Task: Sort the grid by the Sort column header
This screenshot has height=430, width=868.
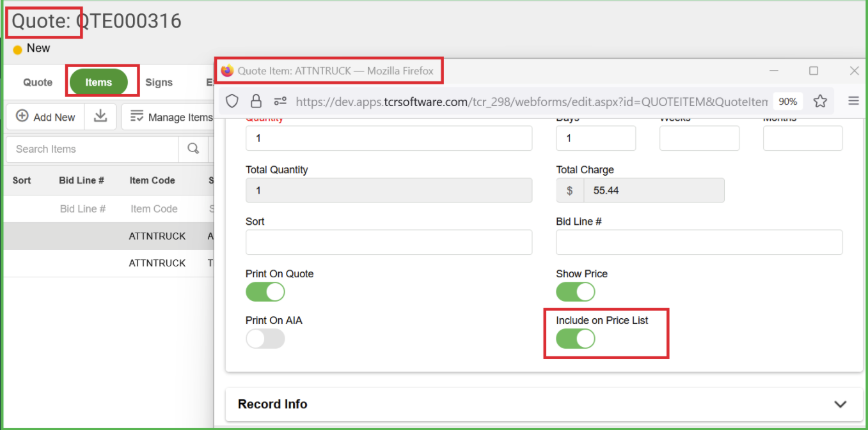Action: pos(22,180)
